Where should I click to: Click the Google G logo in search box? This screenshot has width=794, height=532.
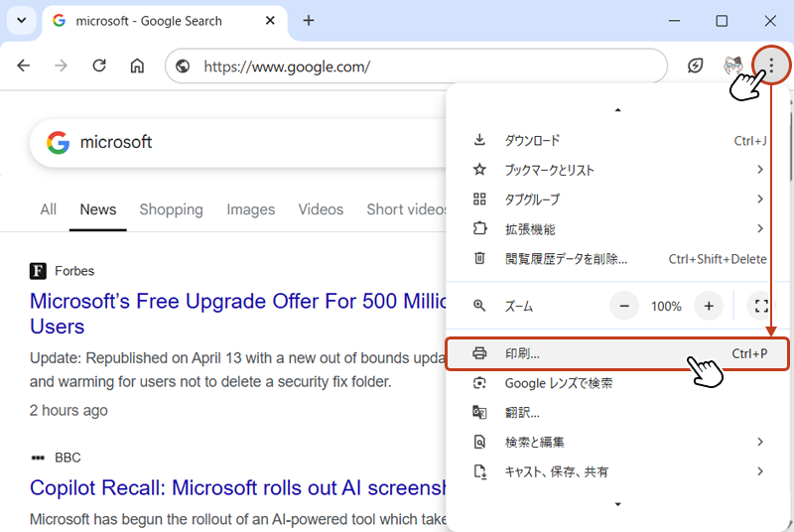click(x=59, y=143)
